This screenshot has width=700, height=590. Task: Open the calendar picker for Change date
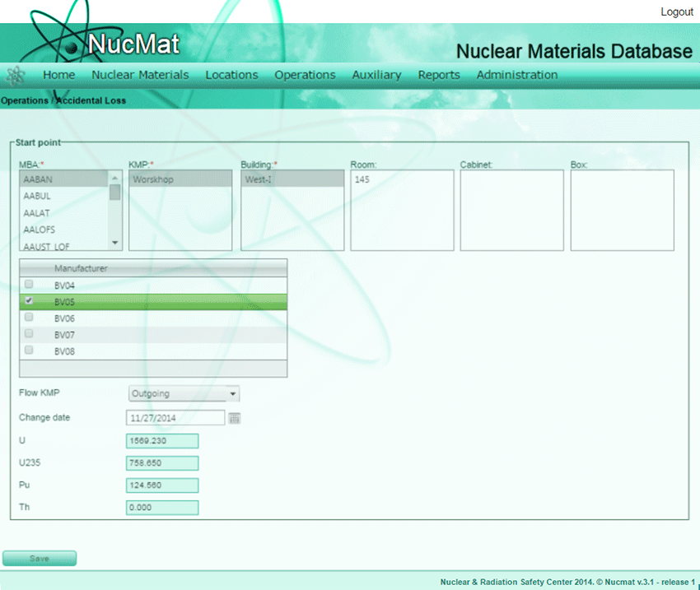pos(235,418)
